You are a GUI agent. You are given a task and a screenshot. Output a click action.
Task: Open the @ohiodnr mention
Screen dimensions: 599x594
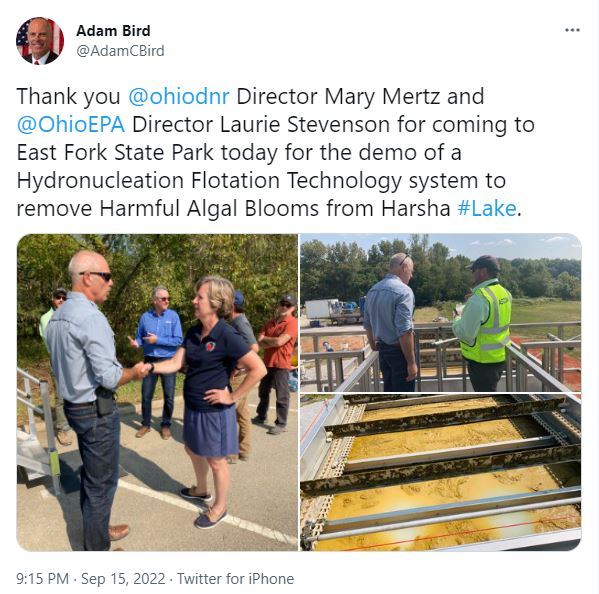pyautogui.click(x=179, y=96)
